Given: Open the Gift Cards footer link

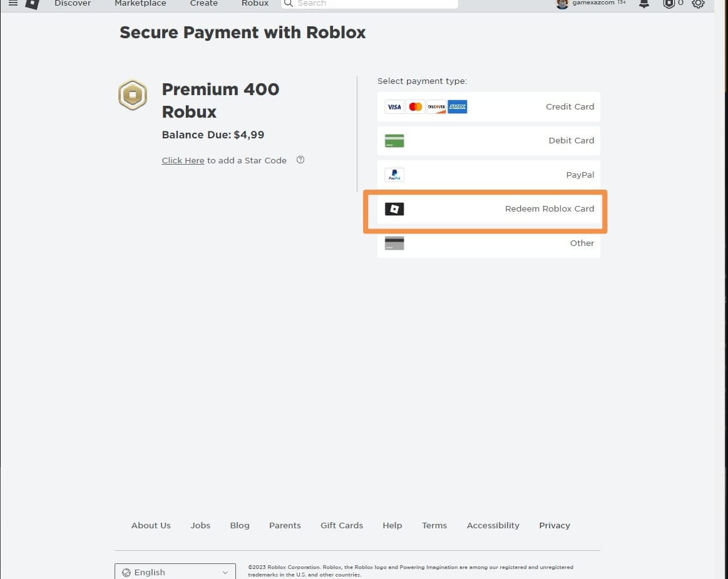Looking at the screenshot, I should (x=342, y=525).
